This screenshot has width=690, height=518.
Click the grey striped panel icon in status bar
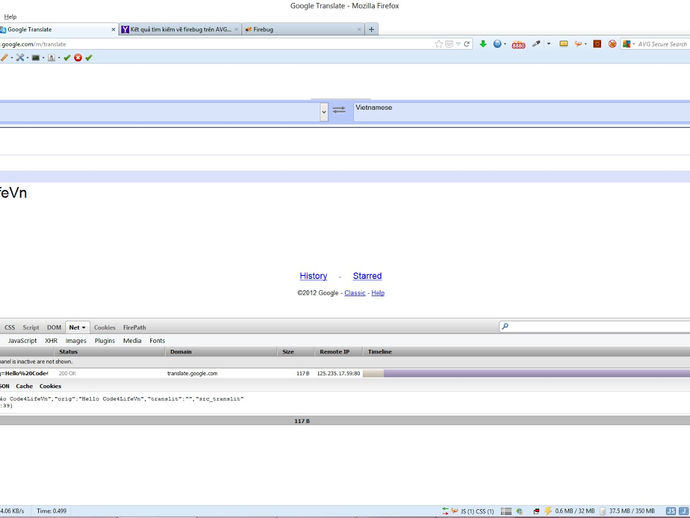506,511
